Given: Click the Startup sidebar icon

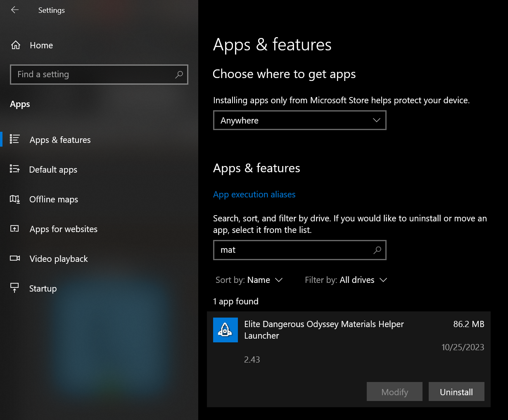Looking at the screenshot, I should (x=15, y=288).
